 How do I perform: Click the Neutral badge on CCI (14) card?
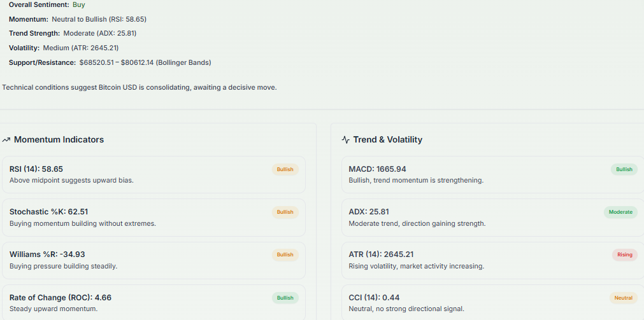pos(624,298)
